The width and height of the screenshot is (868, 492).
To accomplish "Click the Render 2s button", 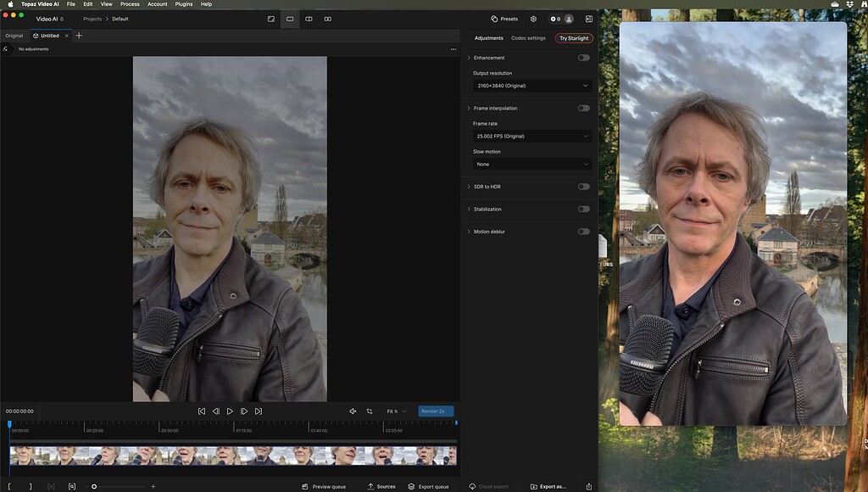I will (436, 411).
